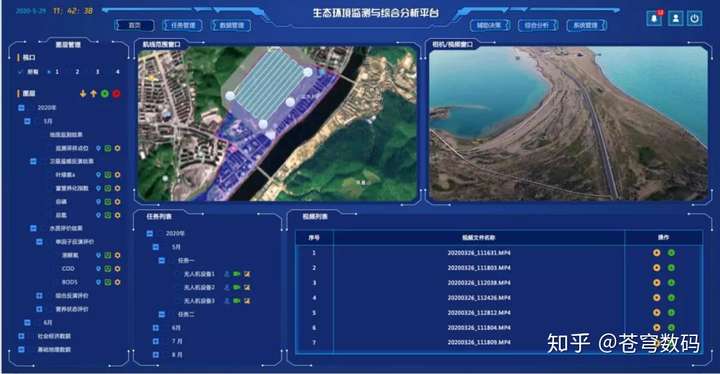Image resolution: width=720 pixels, height=374 pixels.
Task: Click operator icon for 无人机设备1
Action: click(x=227, y=274)
